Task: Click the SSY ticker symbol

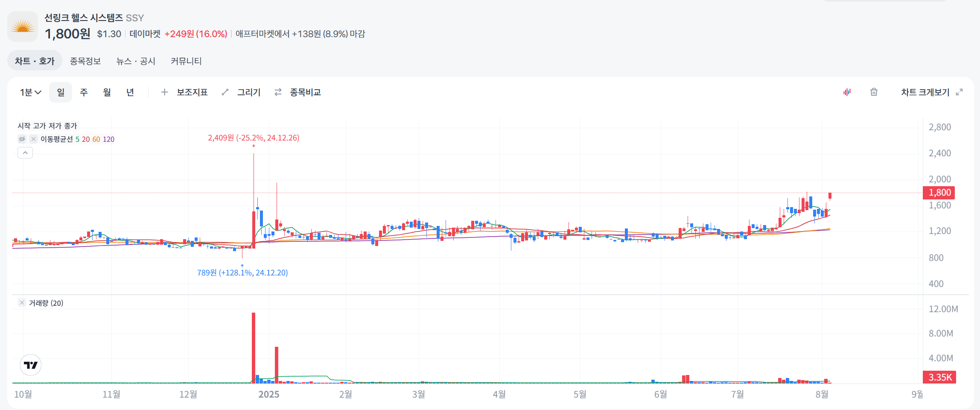Action: [x=135, y=18]
